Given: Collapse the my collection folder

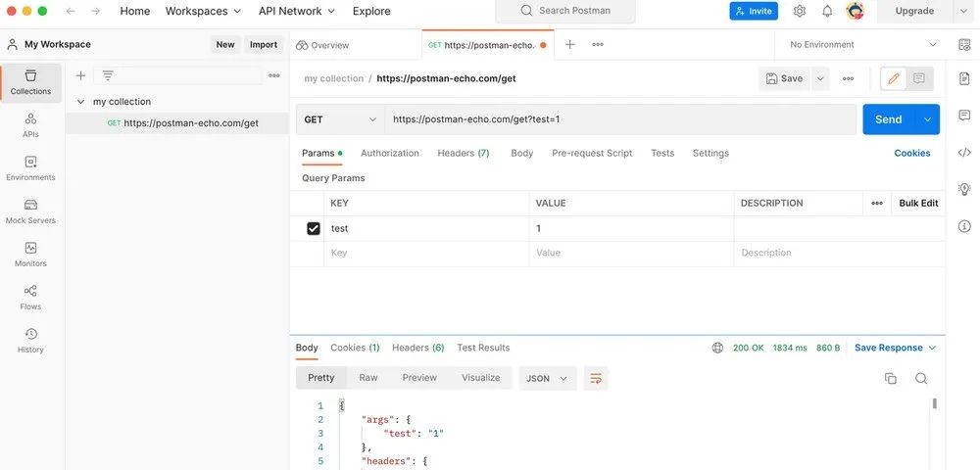Looking at the screenshot, I should click(80, 102).
